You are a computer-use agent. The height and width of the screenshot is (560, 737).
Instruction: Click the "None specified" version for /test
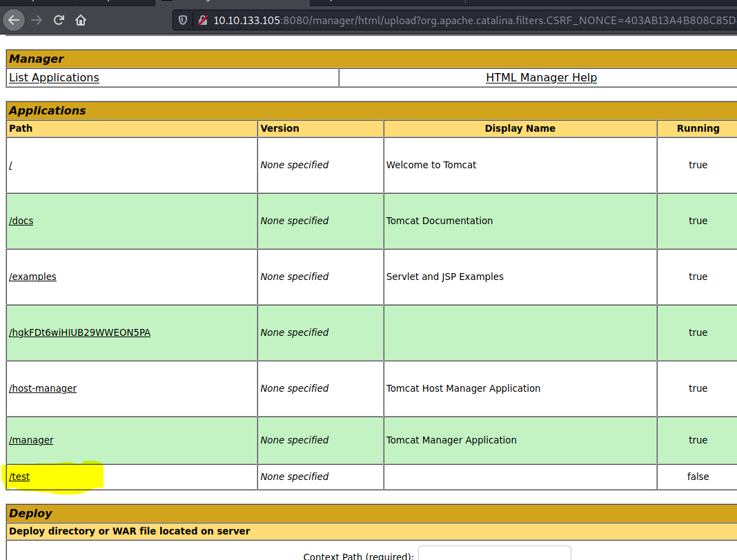(x=295, y=477)
